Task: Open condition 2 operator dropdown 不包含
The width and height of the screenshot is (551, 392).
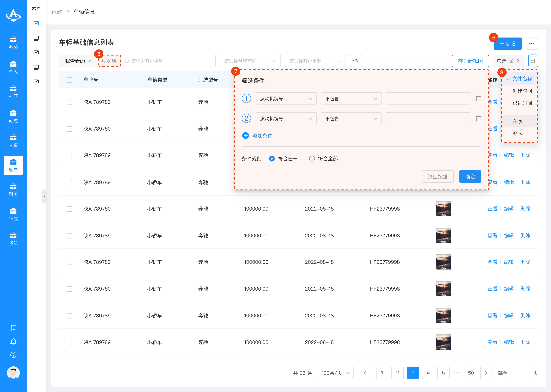Action: click(x=351, y=118)
